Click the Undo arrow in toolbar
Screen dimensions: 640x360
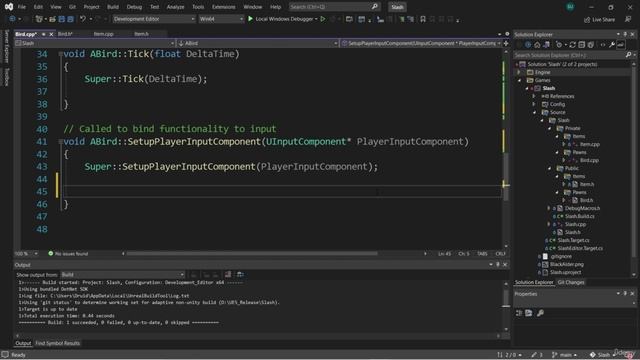[83, 19]
